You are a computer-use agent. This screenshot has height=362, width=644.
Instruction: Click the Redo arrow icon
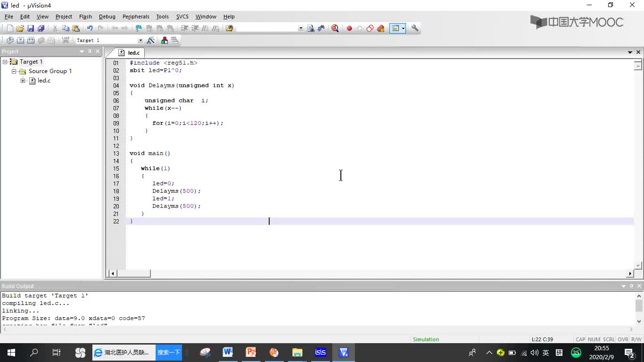[x=100, y=28]
